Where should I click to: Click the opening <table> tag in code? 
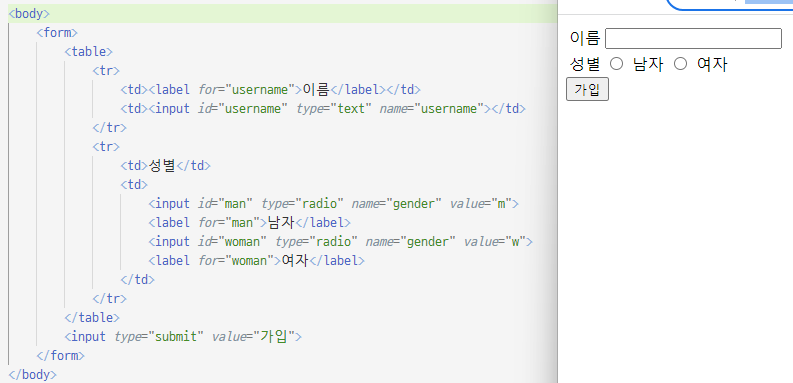click(89, 52)
